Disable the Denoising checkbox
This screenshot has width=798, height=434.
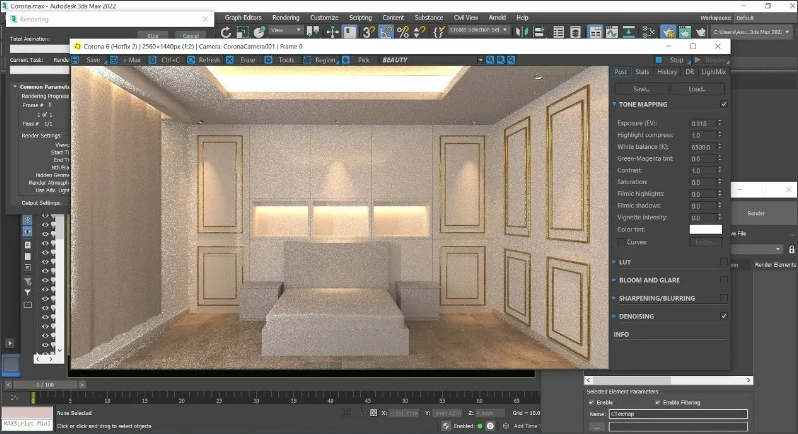[724, 316]
